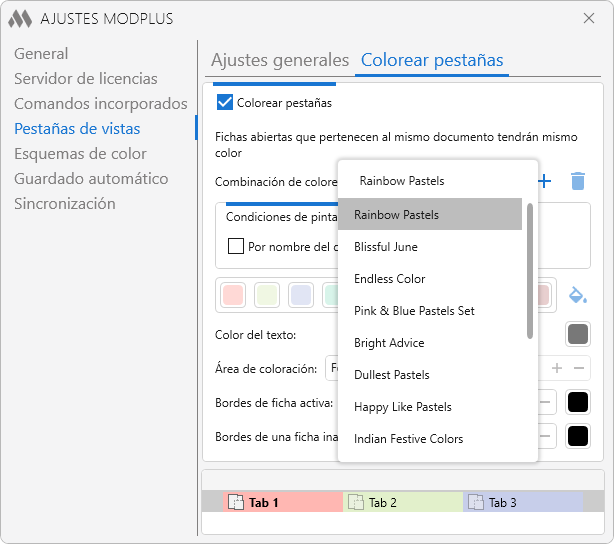614x544 pixels.
Task: Click minus stepper beside Área de coloración
Action: pos(579,368)
